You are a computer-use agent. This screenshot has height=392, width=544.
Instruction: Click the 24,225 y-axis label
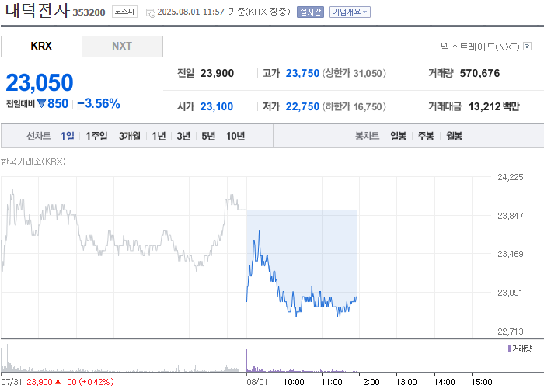pyautogui.click(x=510, y=177)
